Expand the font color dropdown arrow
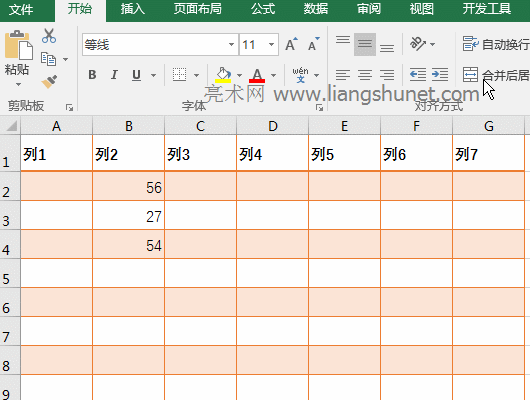The height and width of the screenshot is (400, 530). point(273,75)
